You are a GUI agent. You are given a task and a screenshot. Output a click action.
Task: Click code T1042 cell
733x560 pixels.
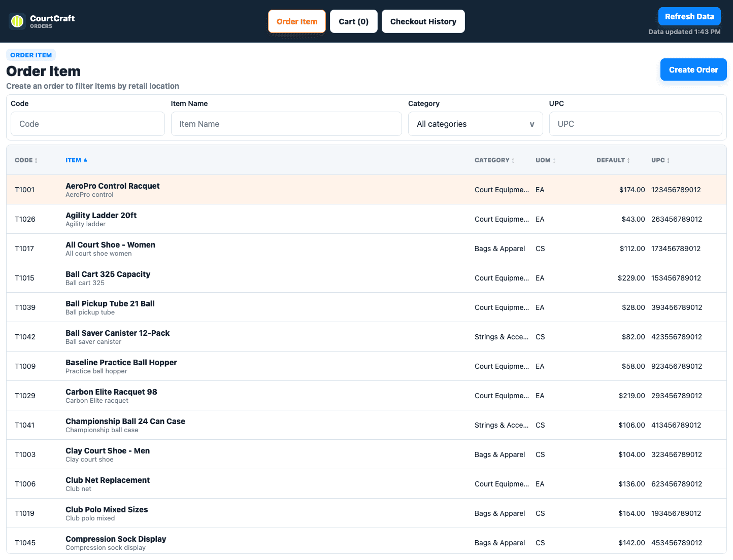tap(25, 337)
